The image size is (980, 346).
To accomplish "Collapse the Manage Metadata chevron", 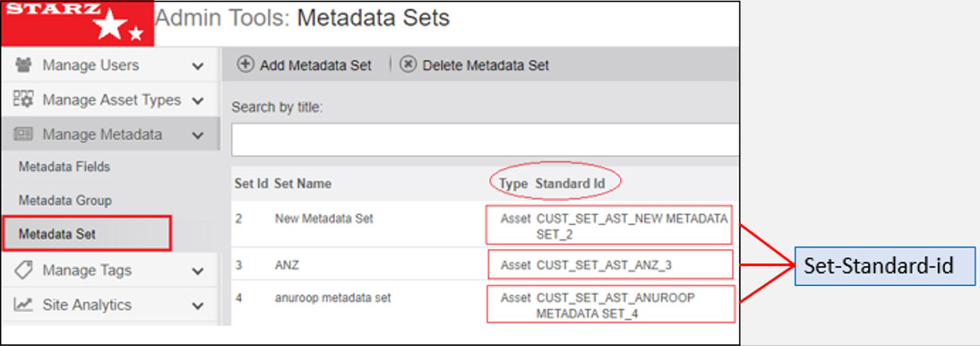I will [198, 135].
